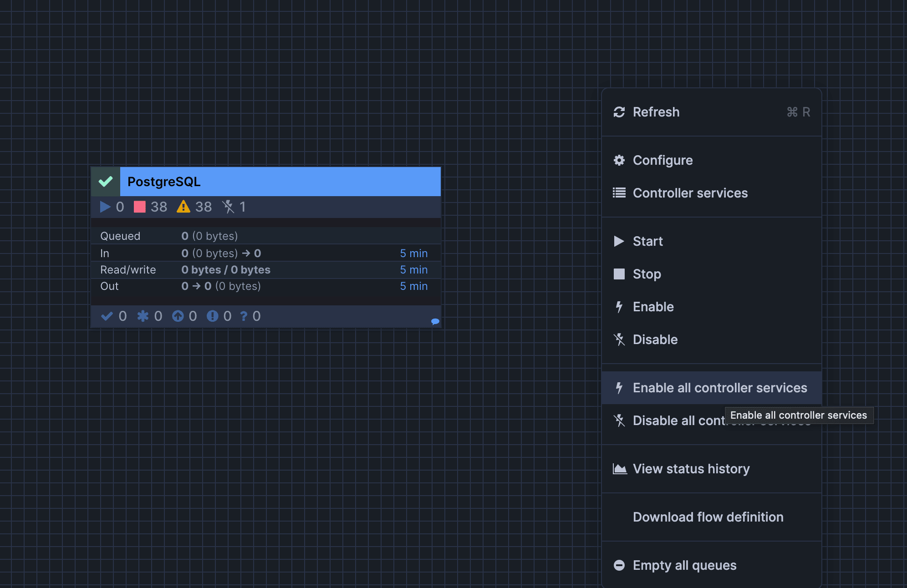Click the Queued value '0 (0 bytes)'
This screenshot has height=588, width=907.
[x=209, y=236]
